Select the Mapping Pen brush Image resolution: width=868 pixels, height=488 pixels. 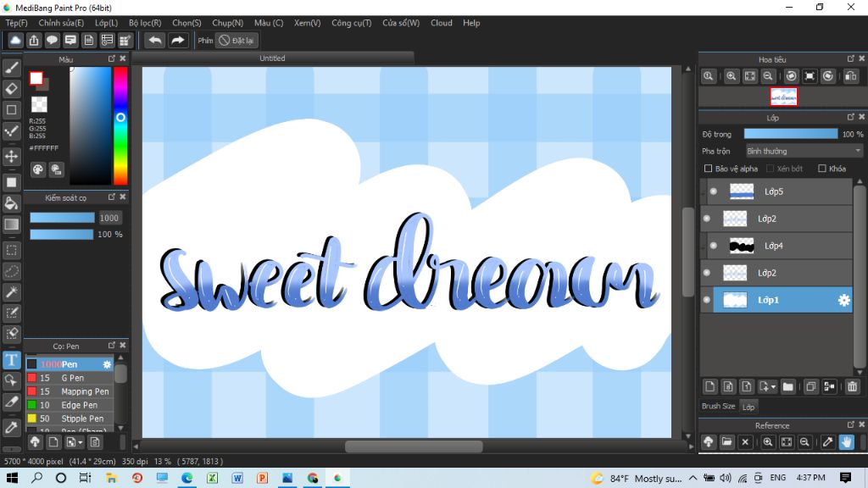70,391
